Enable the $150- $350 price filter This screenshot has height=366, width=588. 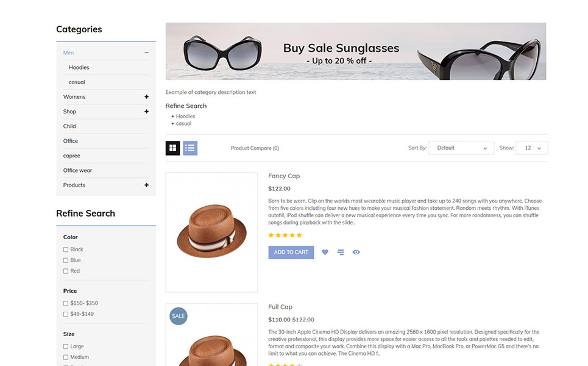tap(66, 303)
